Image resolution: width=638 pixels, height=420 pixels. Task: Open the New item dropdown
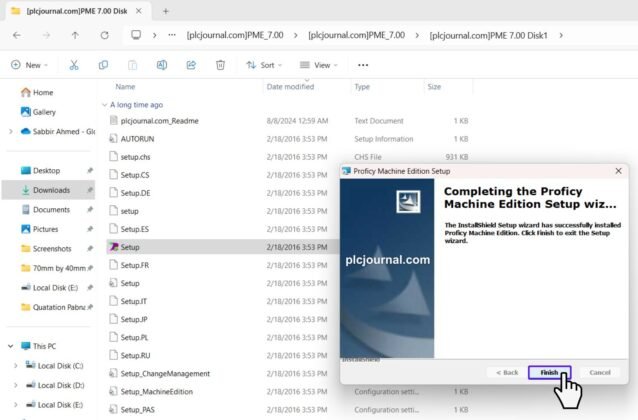tap(29, 65)
